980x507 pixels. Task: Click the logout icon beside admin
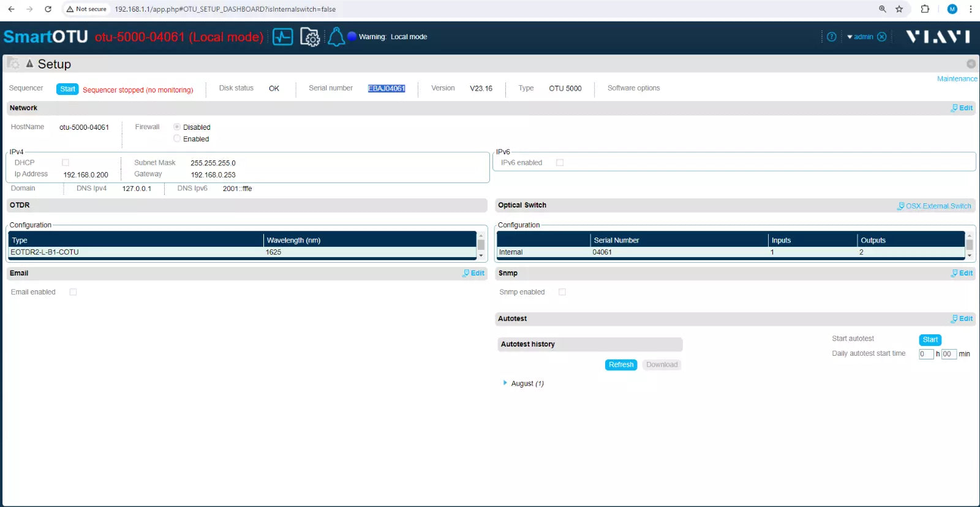882,37
